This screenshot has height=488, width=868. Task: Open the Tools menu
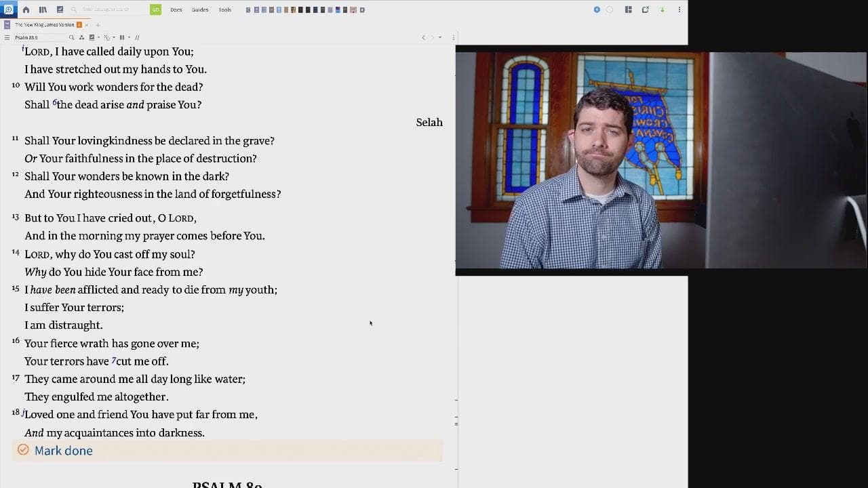225,9
